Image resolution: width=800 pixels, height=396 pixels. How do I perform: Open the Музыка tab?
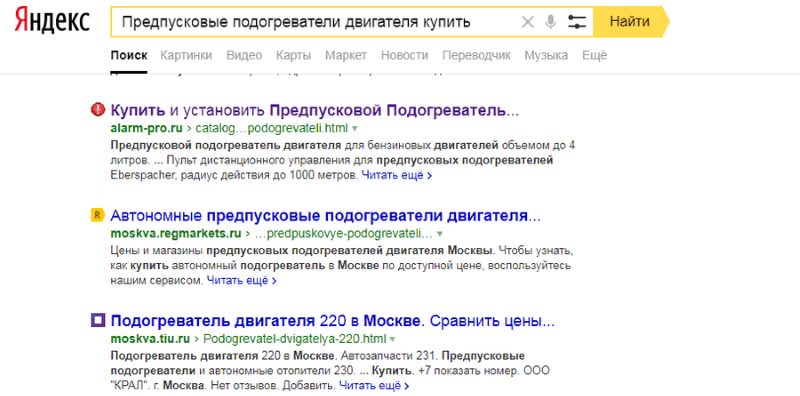546,56
